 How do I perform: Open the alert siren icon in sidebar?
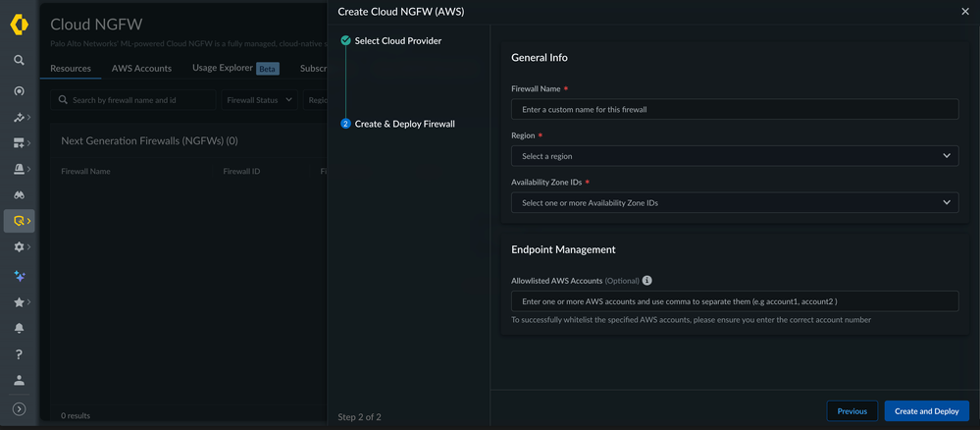pyautogui.click(x=20, y=169)
